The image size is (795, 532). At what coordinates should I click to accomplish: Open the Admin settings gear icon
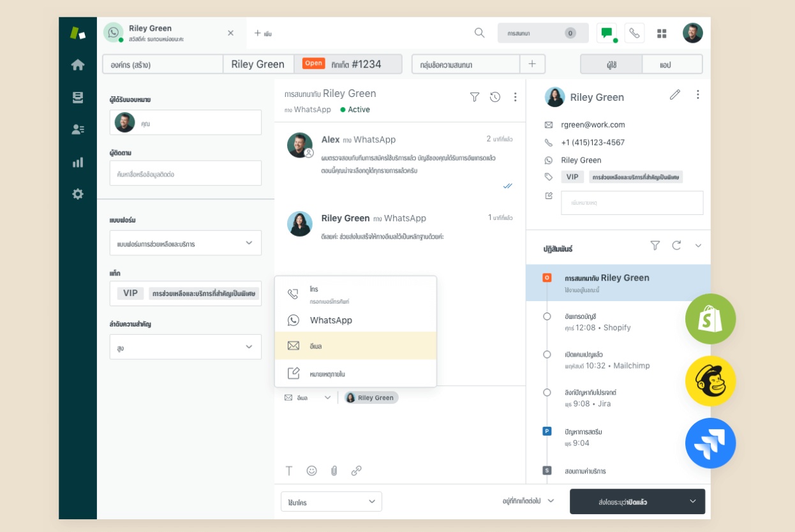pos(78,195)
